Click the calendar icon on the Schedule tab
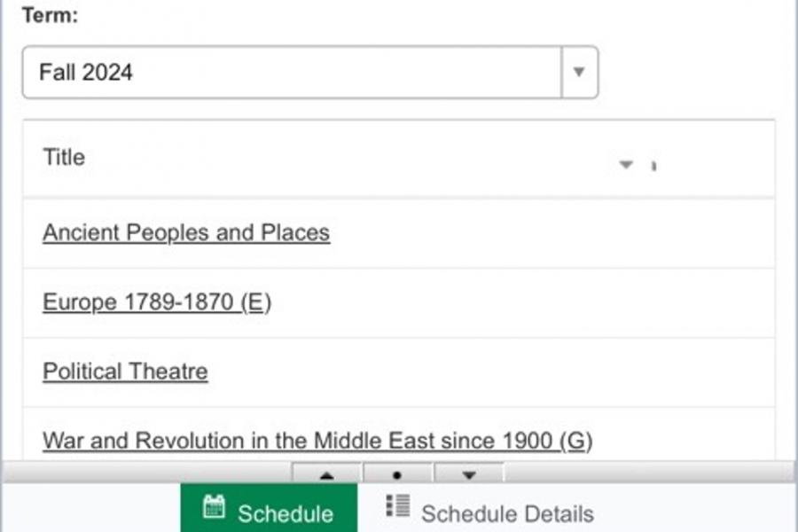Image resolution: width=798 pixels, height=532 pixels. click(214, 506)
